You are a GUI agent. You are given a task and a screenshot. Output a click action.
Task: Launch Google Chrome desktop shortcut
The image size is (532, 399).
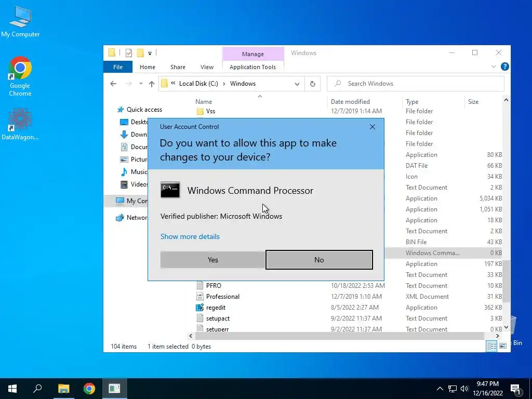(x=20, y=76)
